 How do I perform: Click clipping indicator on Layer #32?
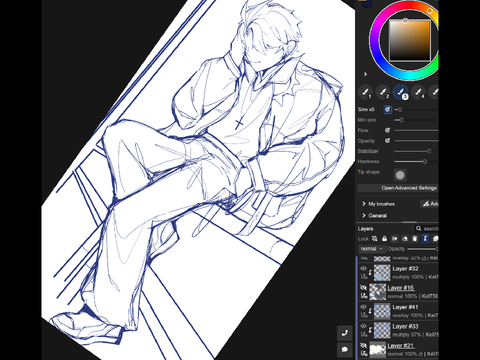(x=370, y=273)
